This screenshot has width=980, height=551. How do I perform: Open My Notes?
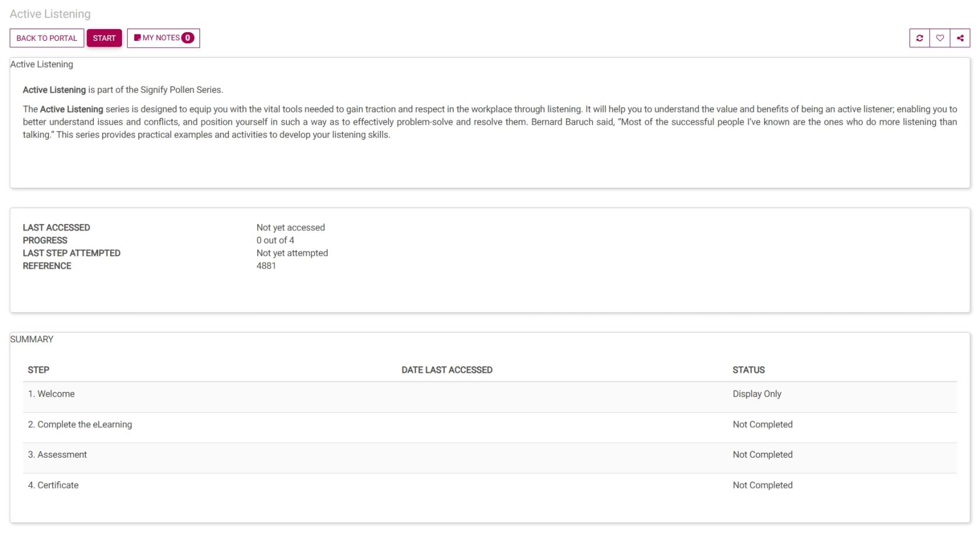tap(163, 38)
